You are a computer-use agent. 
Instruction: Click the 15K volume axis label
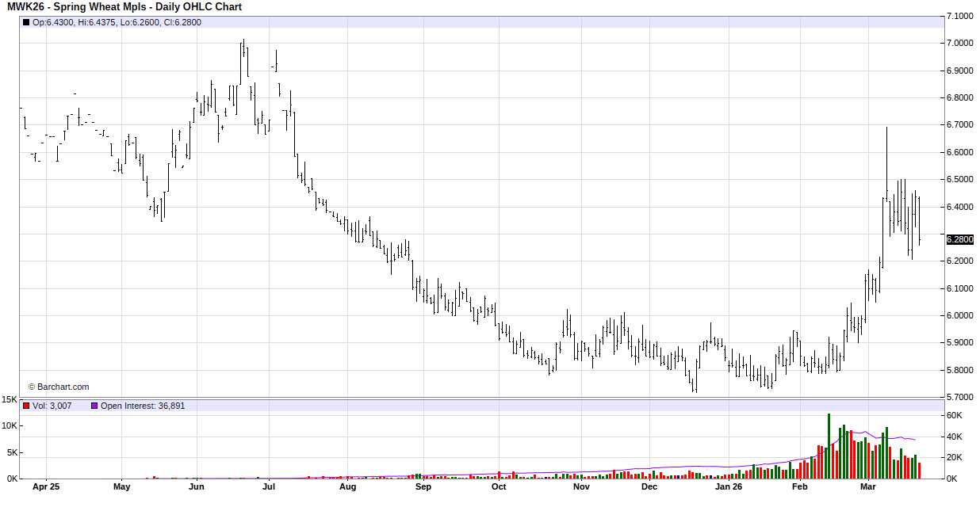tap(10, 399)
